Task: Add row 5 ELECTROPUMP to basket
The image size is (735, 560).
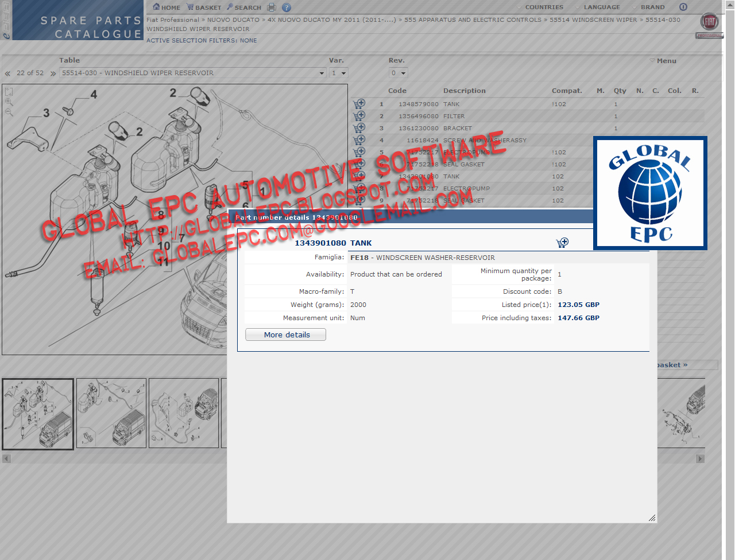Action: pyautogui.click(x=359, y=152)
